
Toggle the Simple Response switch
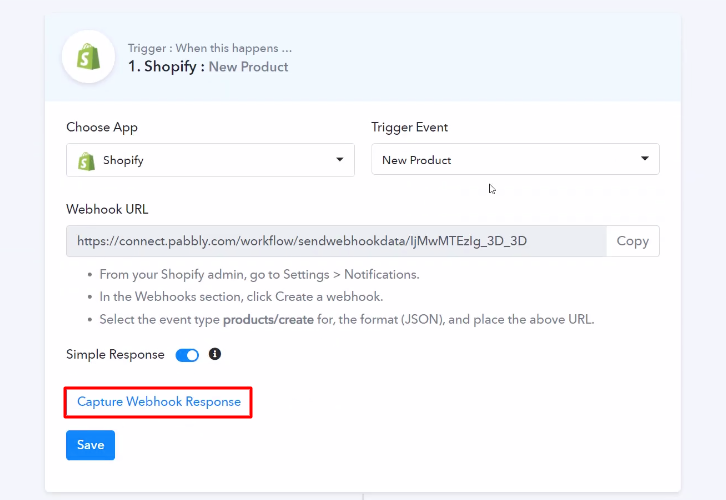[x=187, y=355]
